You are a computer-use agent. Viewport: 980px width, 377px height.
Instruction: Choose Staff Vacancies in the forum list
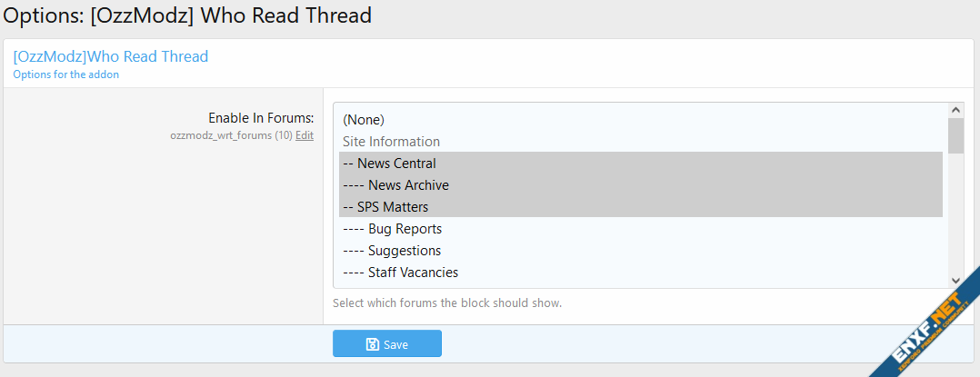click(x=413, y=273)
